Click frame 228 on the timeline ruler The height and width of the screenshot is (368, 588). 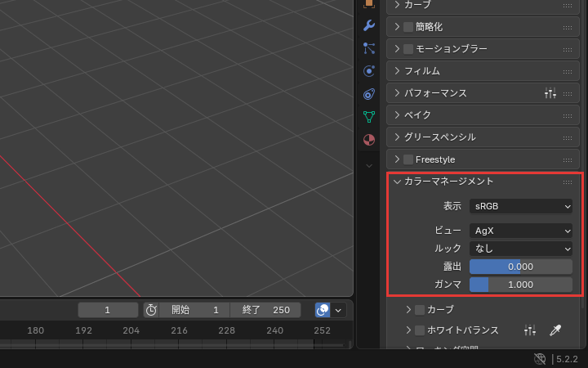pos(227,330)
